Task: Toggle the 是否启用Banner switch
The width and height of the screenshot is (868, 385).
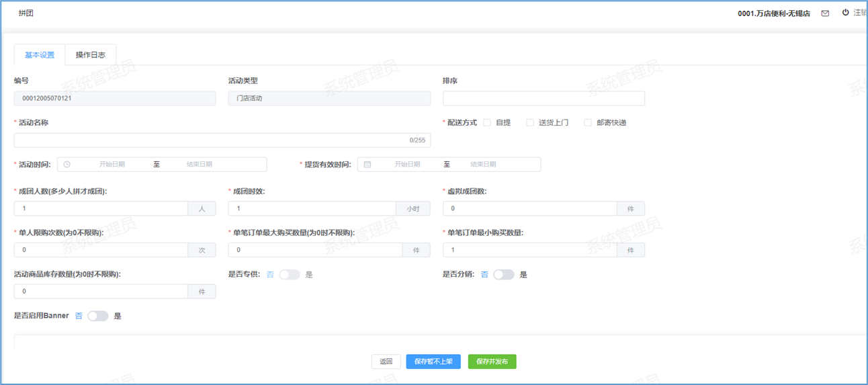Action: click(98, 316)
